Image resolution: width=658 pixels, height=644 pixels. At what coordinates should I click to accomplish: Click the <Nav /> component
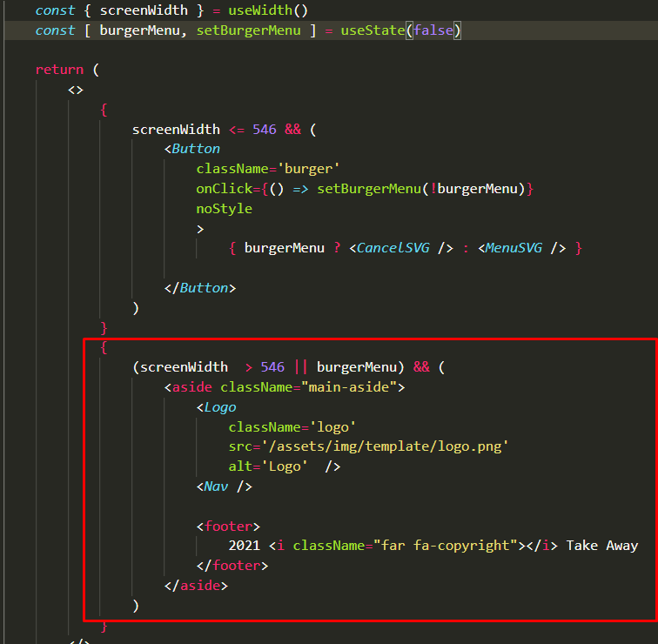tap(225, 486)
